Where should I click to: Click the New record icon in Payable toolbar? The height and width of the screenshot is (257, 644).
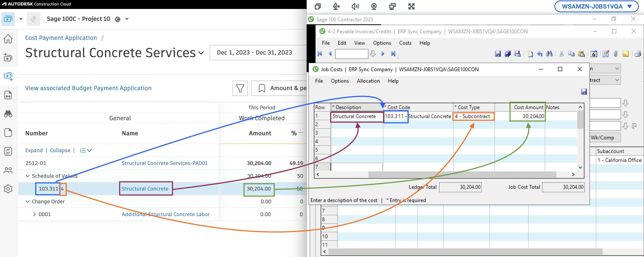point(530,54)
